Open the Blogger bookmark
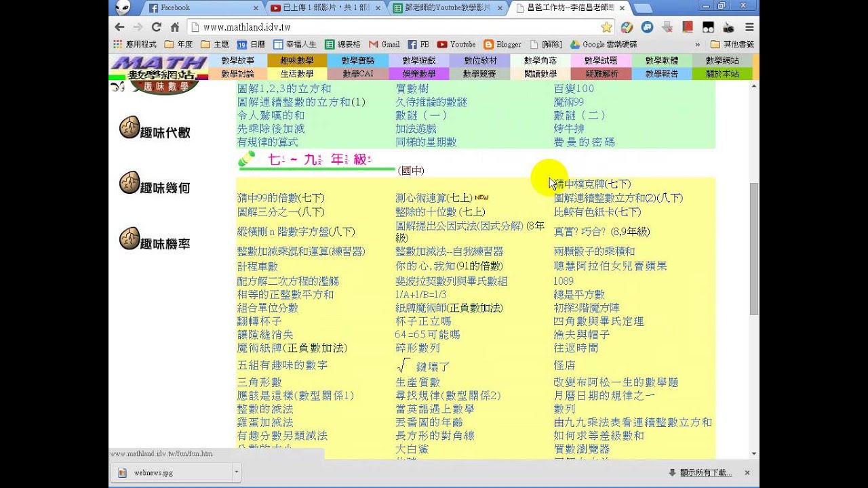868x488 pixels. pyautogui.click(x=502, y=45)
